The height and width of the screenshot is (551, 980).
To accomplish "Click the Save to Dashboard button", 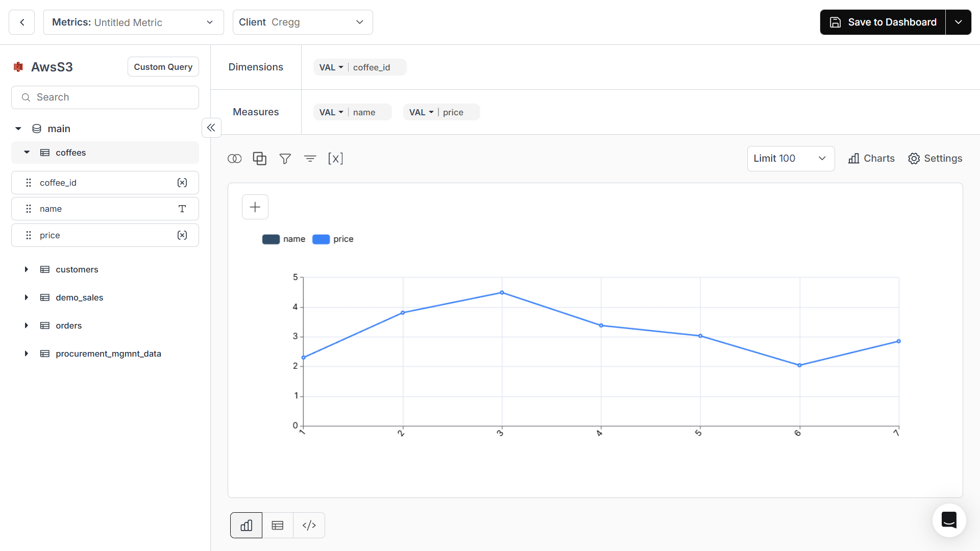I will tap(883, 22).
